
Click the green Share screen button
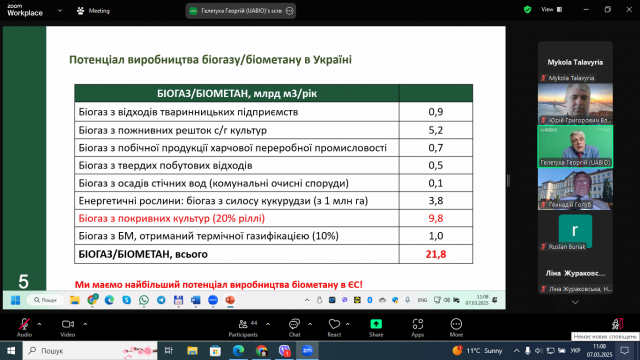pos(376,327)
